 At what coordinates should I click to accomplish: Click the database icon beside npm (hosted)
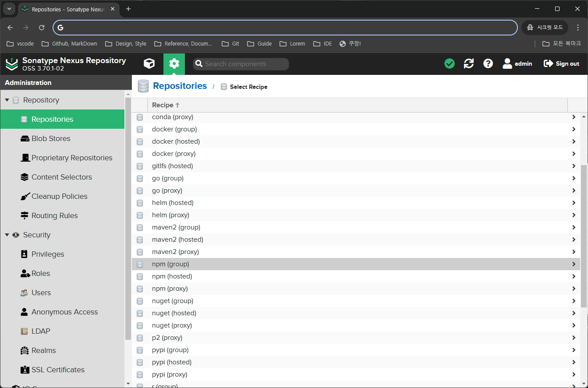pos(140,276)
